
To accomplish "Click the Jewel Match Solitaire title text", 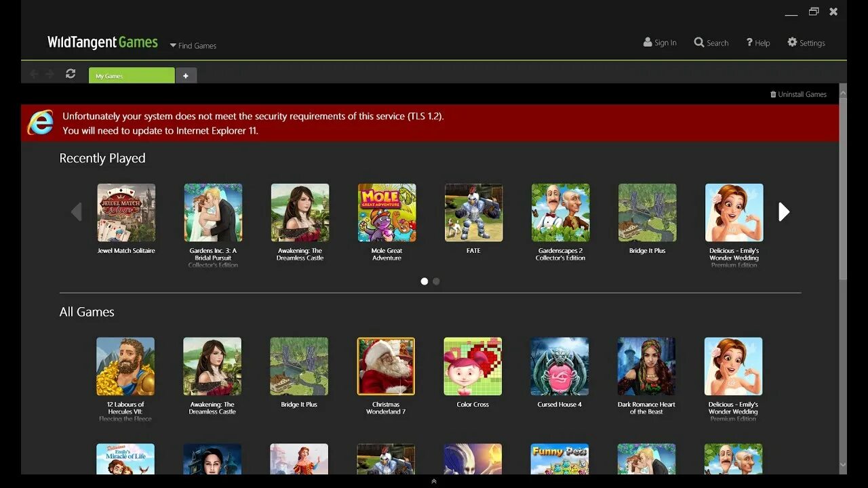I will [126, 251].
